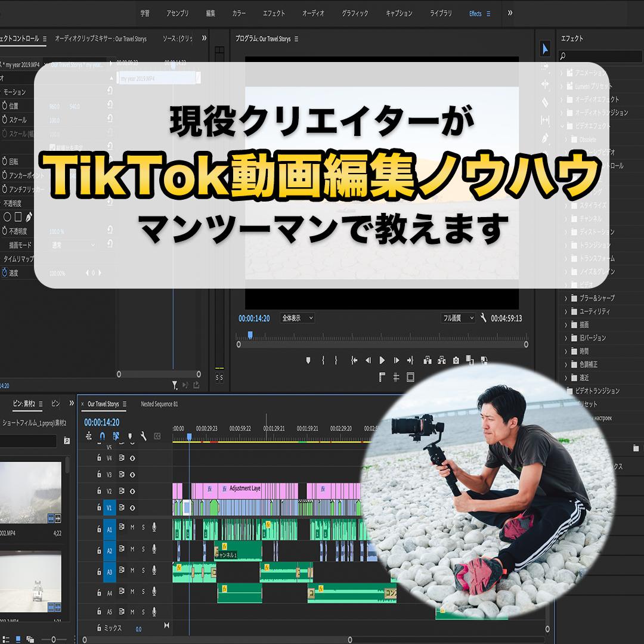The image size is (644, 644).
Task: Expand the 遠近 effects folder
Action: pyautogui.click(x=565, y=377)
